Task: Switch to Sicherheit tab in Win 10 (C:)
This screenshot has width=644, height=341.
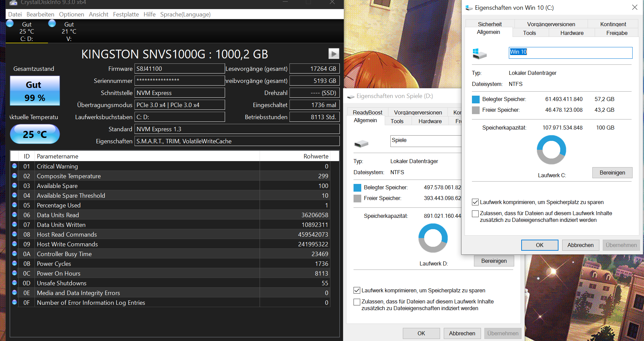Action: pos(490,24)
